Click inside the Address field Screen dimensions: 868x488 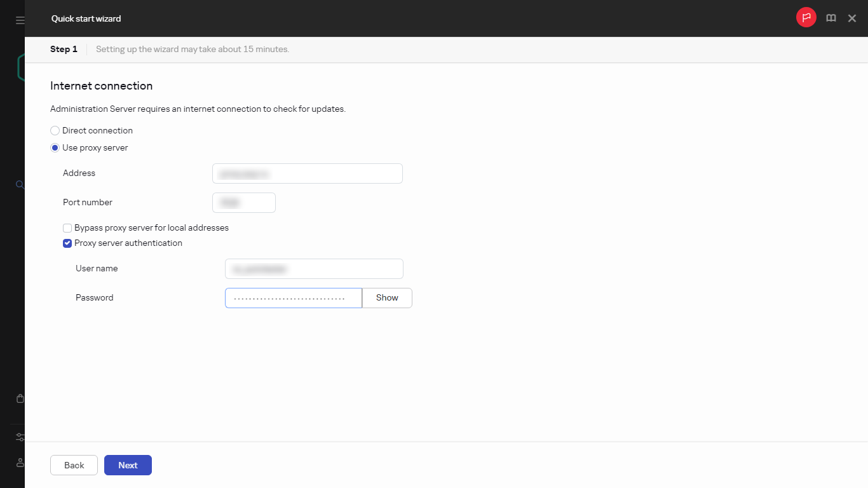pyautogui.click(x=308, y=173)
